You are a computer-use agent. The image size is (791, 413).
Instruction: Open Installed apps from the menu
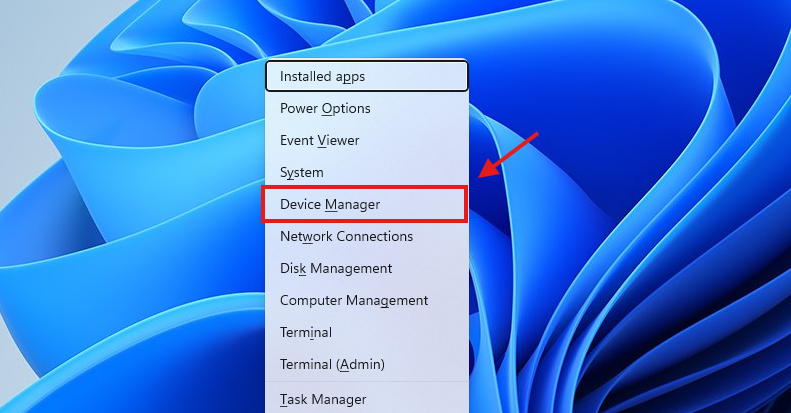pyautogui.click(x=367, y=76)
